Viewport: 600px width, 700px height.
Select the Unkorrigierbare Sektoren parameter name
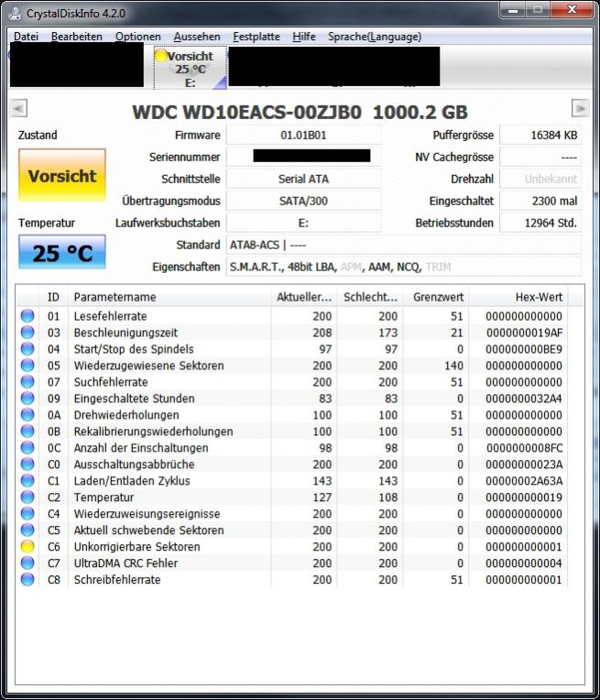[x=136, y=546]
